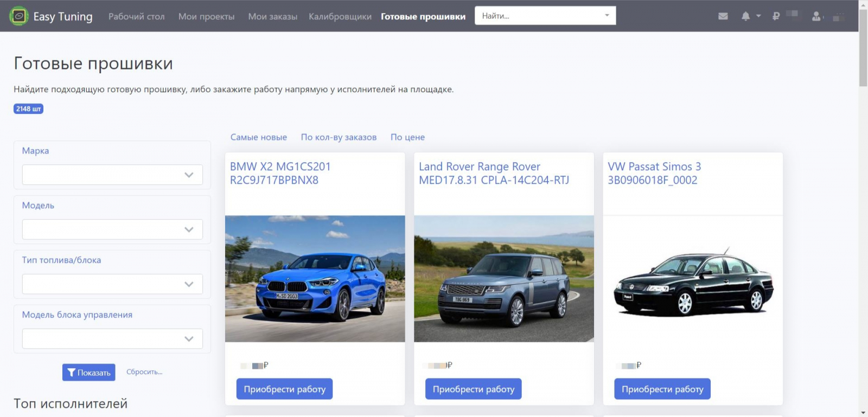
Task: Click the scrollbar down arrow
Action: [x=863, y=413]
